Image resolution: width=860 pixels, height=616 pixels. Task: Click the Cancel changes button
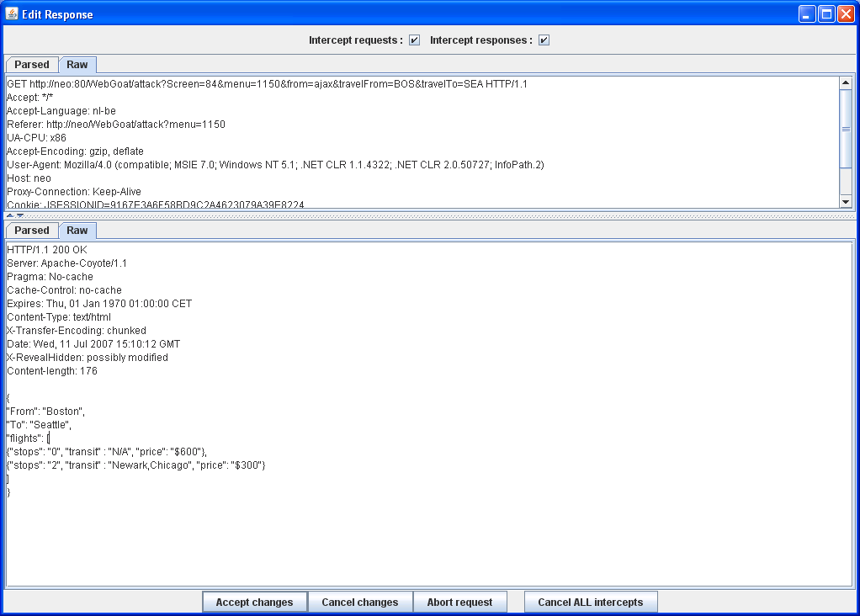pos(360,603)
